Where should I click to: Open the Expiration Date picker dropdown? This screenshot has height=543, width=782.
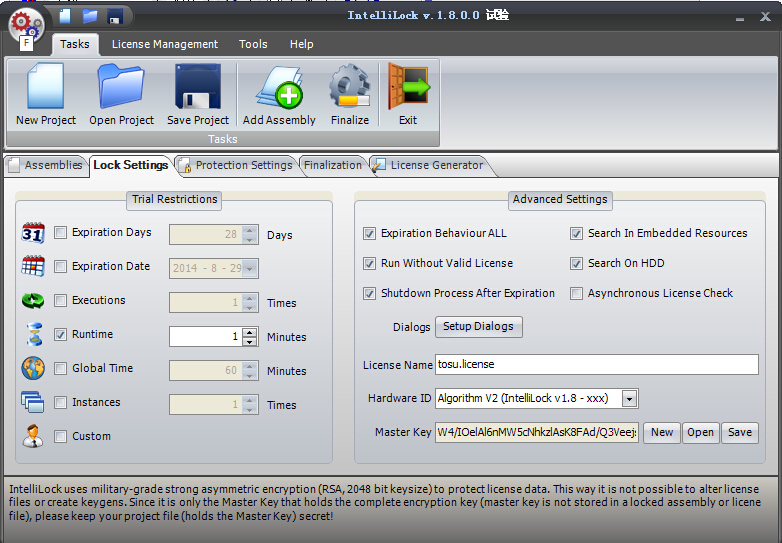click(250, 268)
